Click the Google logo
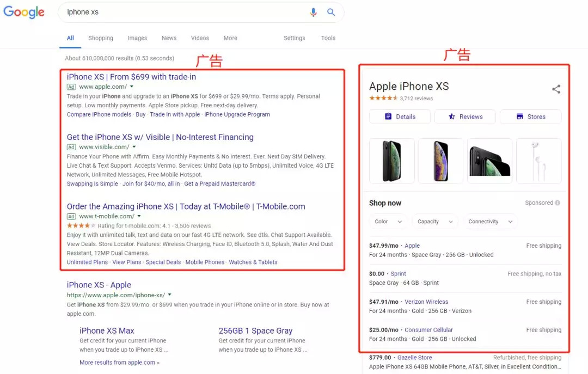The image size is (588, 374). 24,13
